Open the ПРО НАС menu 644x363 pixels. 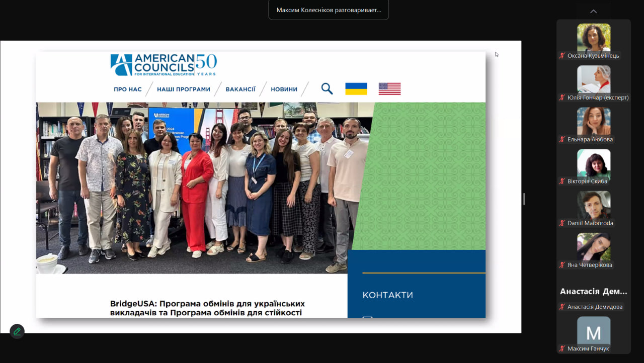pos(128,89)
